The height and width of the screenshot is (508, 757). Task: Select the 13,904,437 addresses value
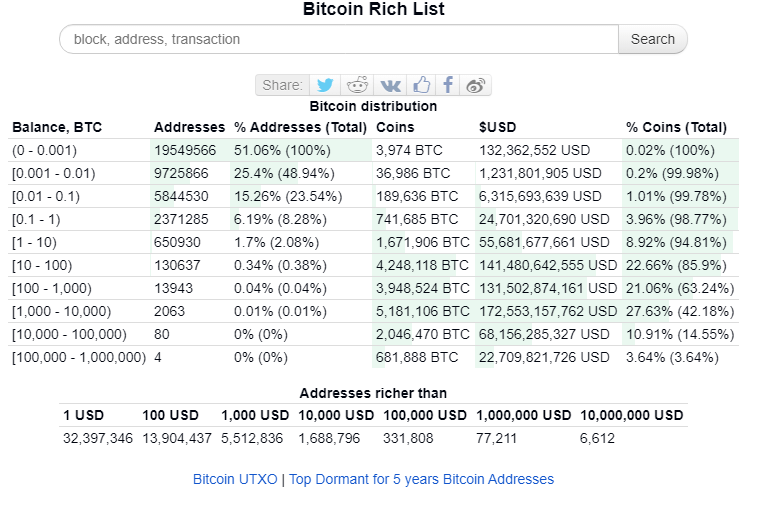coord(177,438)
